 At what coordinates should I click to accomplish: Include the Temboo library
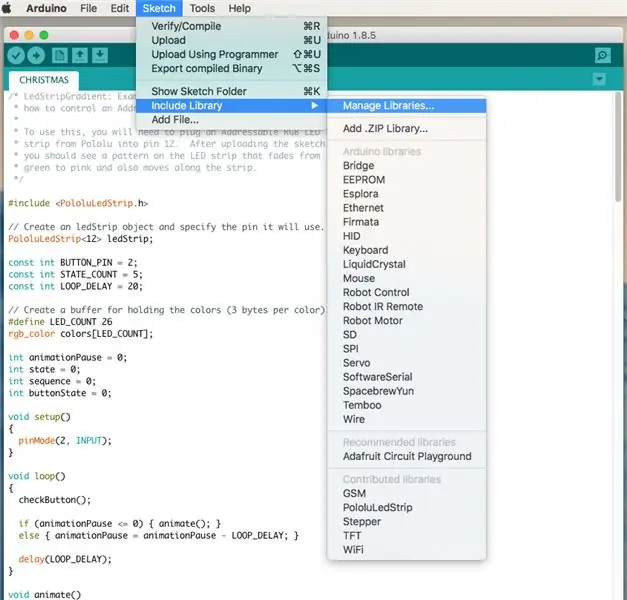pos(406,405)
